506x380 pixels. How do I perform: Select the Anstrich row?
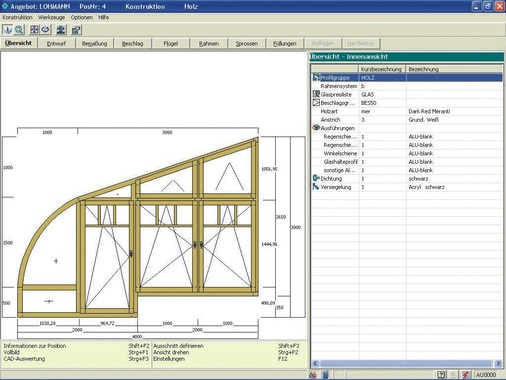pyautogui.click(x=407, y=119)
